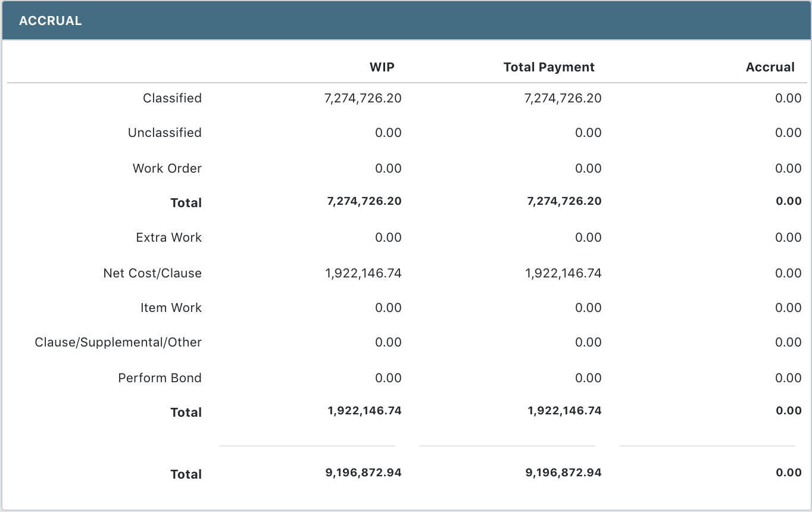812x512 pixels.
Task: Select Work Order Total Payment value 0.00
Action: [x=588, y=168]
